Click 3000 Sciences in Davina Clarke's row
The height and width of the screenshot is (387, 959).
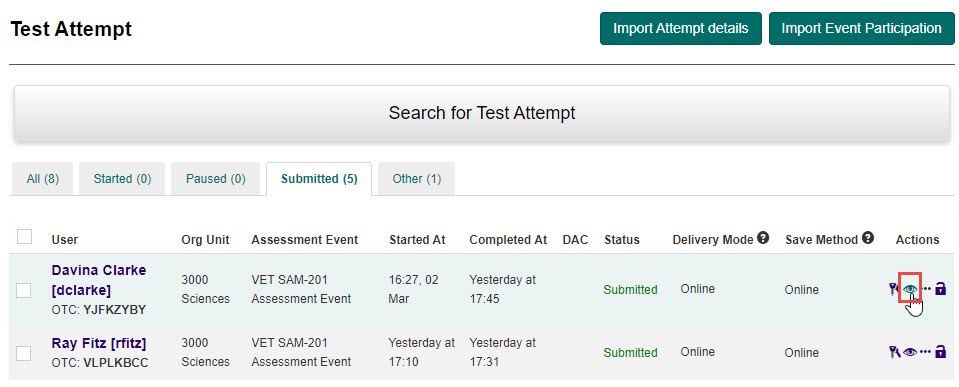tap(206, 289)
